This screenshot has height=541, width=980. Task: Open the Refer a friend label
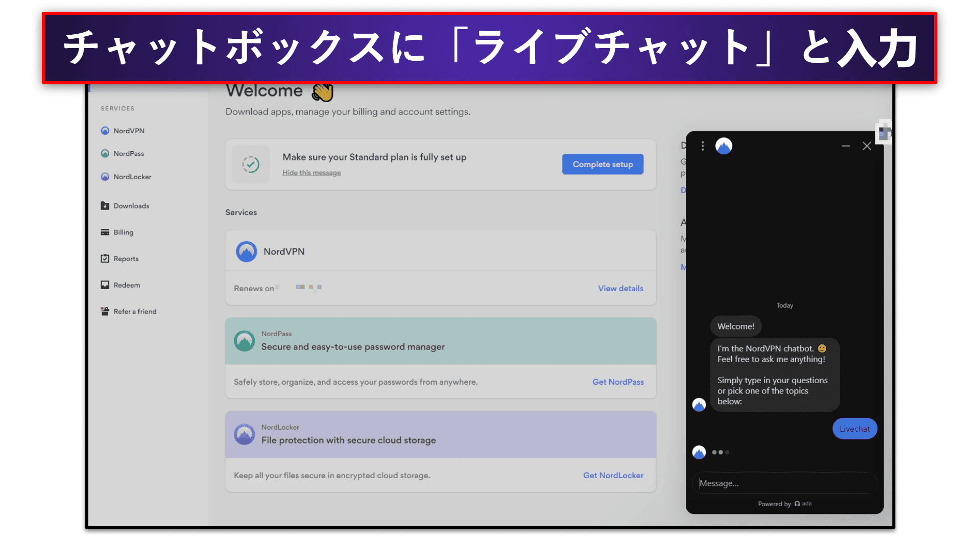(x=135, y=312)
